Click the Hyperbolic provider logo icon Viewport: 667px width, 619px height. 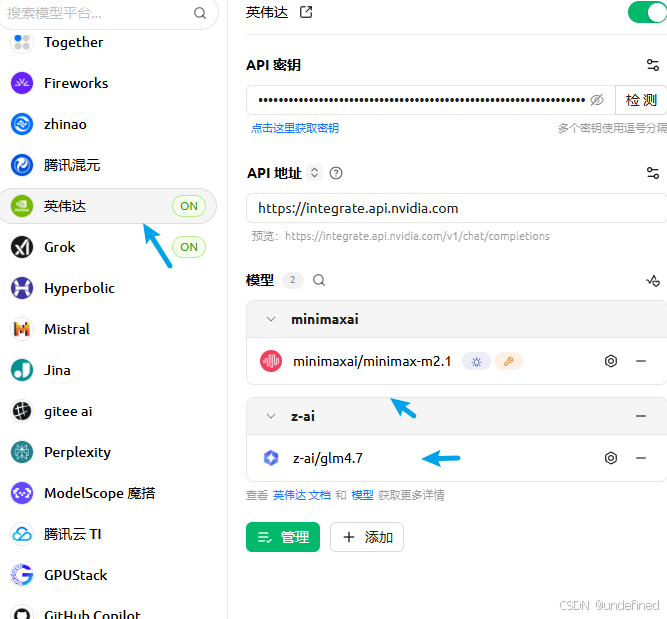point(22,288)
